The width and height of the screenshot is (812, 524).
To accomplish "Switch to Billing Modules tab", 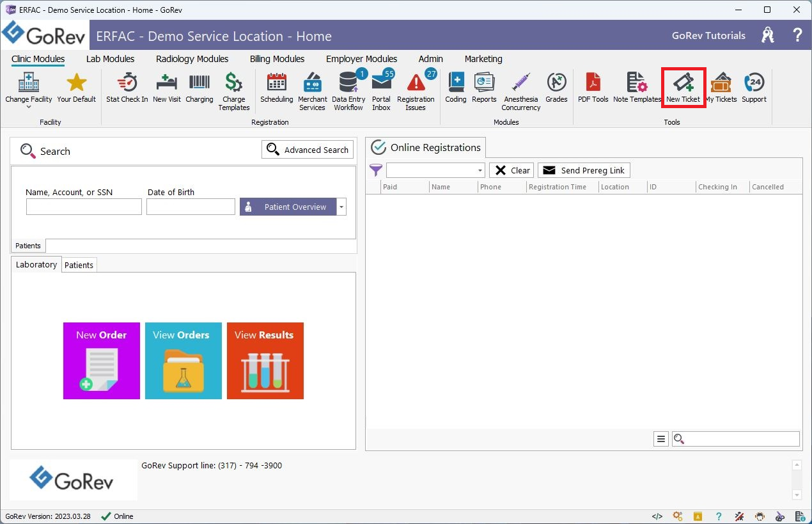I will pos(277,59).
